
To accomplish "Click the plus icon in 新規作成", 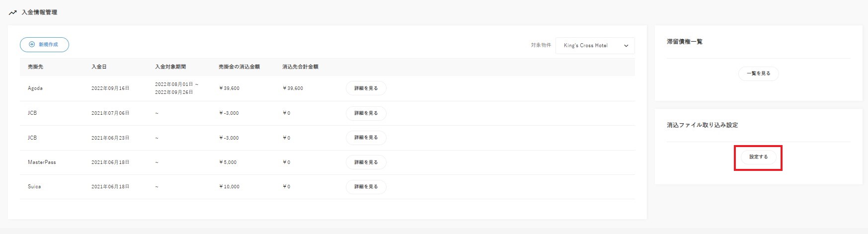I will 32,45.
